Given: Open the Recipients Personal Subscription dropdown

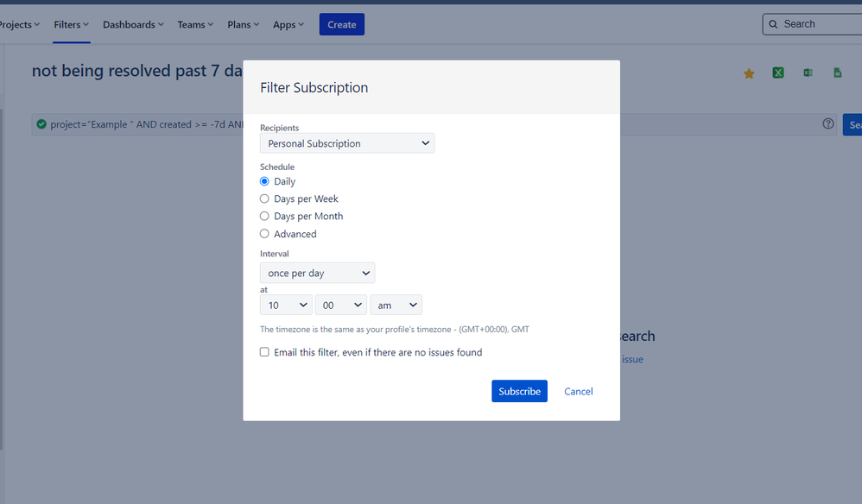Looking at the screenshot, I should 347,143.
